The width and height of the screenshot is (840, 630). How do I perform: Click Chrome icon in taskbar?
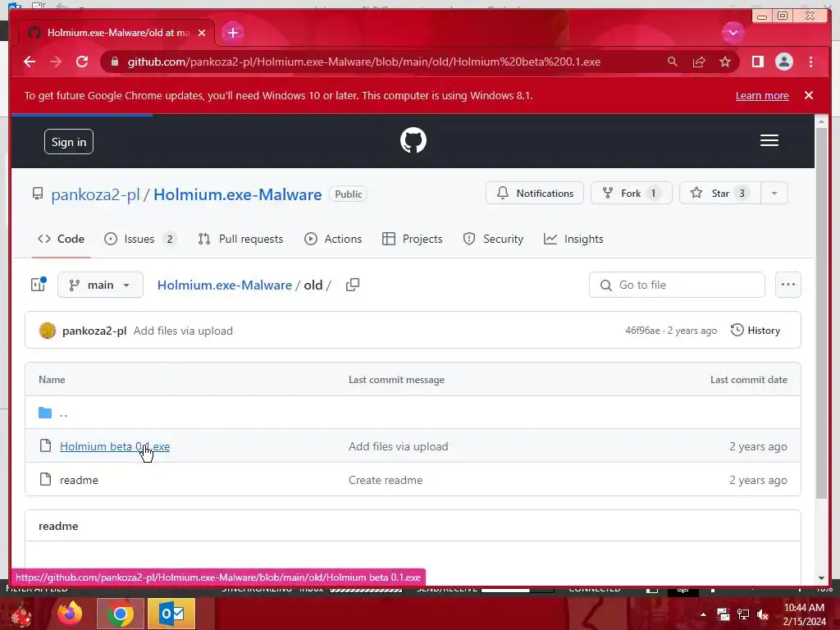click(x=121, y=614)
